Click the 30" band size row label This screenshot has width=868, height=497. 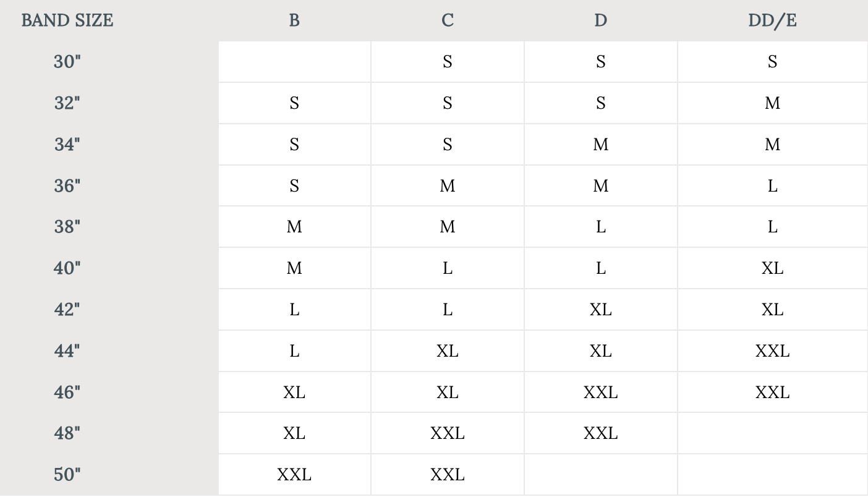click(67, 62)
